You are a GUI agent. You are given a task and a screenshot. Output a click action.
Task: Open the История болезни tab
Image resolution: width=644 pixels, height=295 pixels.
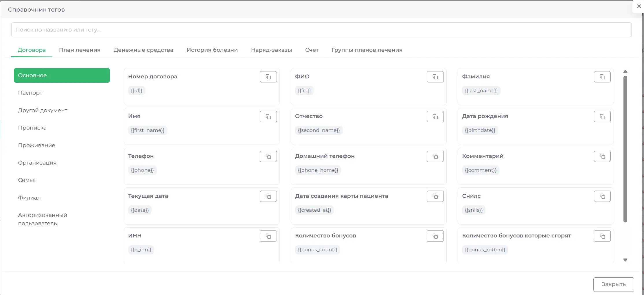point(212,50)
